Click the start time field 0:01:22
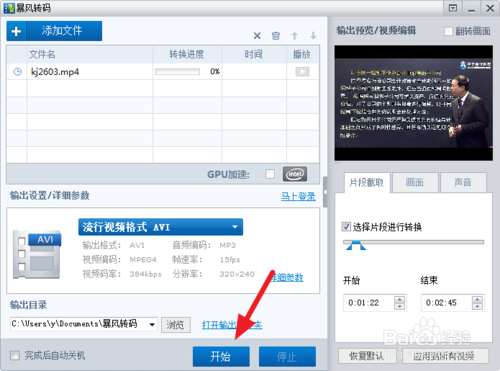Screen dimensions: 500x371 [368, 303]
